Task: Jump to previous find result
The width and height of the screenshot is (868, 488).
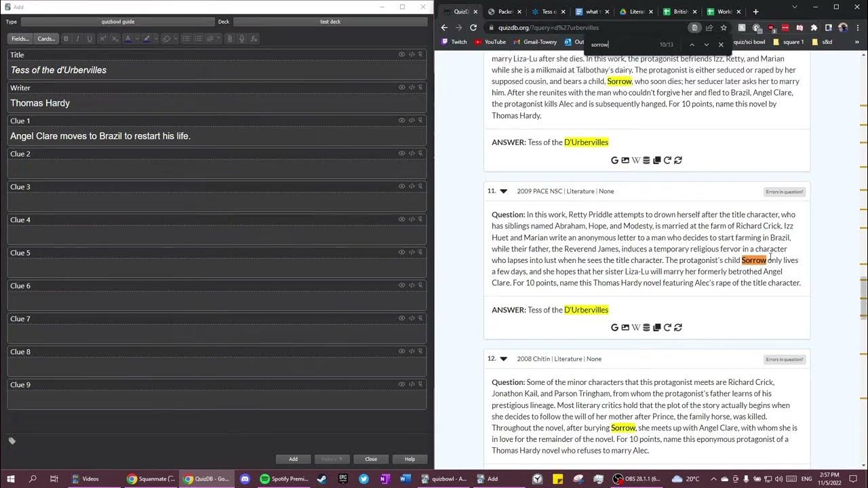Action: point(692,44)
